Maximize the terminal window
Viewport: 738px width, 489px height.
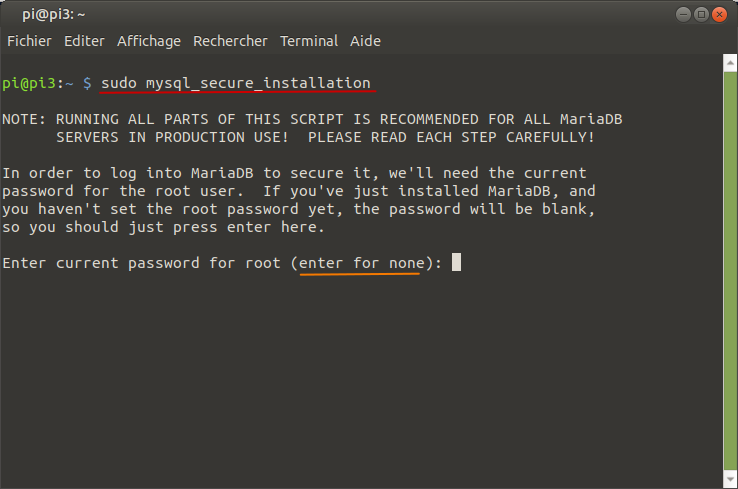coord(701,15)
